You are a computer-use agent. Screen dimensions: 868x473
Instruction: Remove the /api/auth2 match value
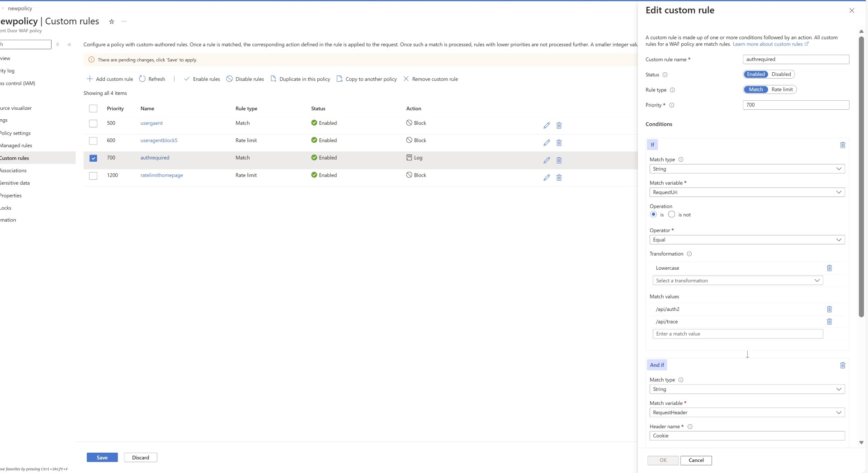click(829, 309)
